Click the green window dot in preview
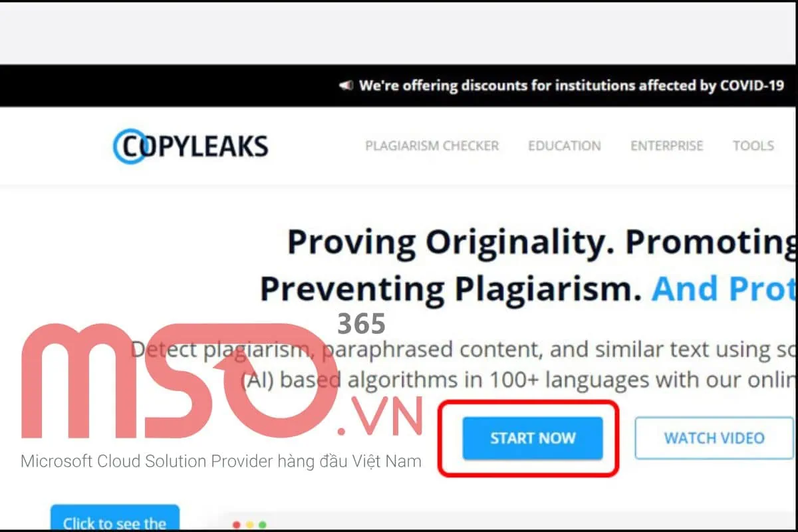 [x=262, y=525]
